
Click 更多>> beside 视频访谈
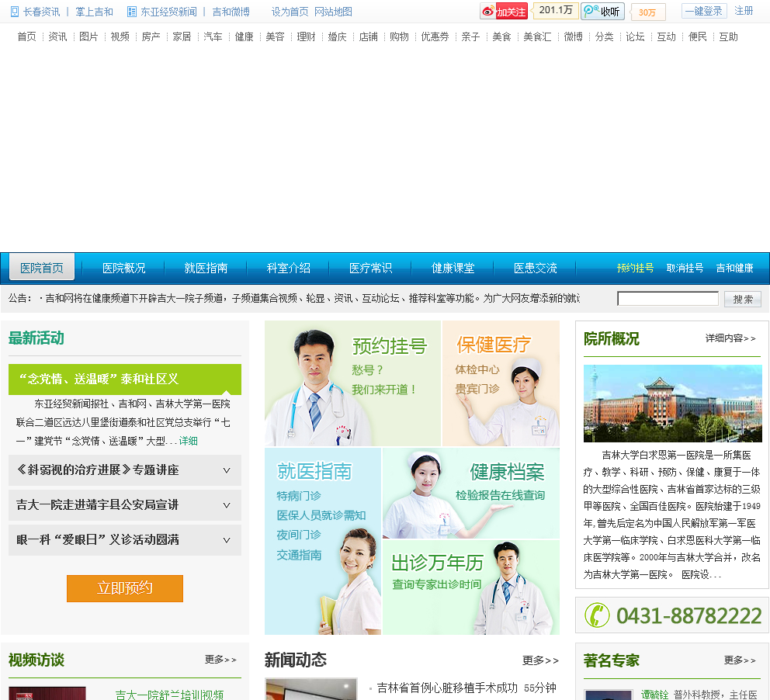tap(220, 660)
